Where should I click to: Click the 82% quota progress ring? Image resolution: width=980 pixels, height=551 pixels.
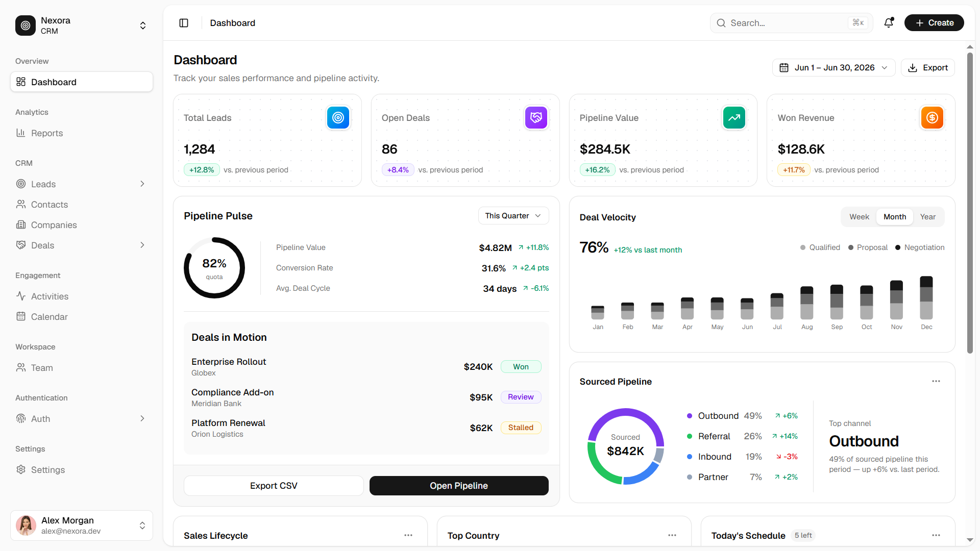coord(214,268)
